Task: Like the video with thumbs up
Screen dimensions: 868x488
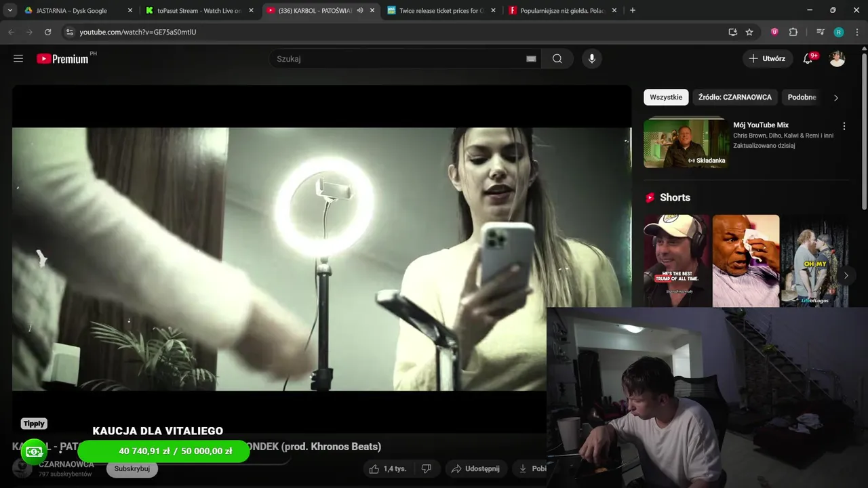Action: [x=387, y=468]
